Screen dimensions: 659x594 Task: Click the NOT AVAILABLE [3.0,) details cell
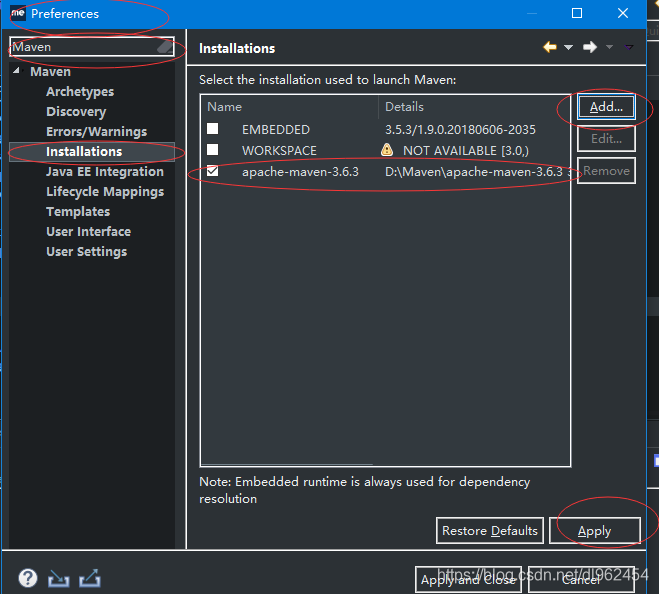point(466,150)
